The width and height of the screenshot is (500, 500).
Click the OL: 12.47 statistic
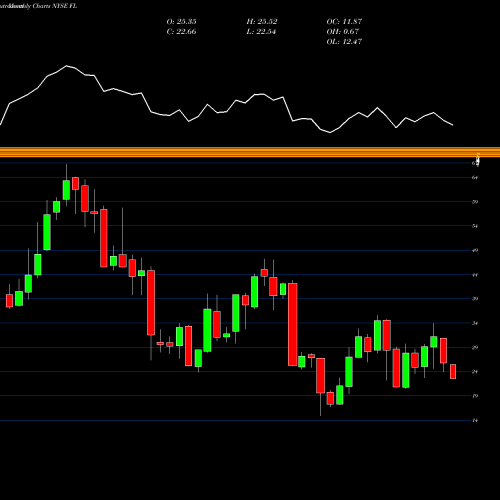(344, 42)
